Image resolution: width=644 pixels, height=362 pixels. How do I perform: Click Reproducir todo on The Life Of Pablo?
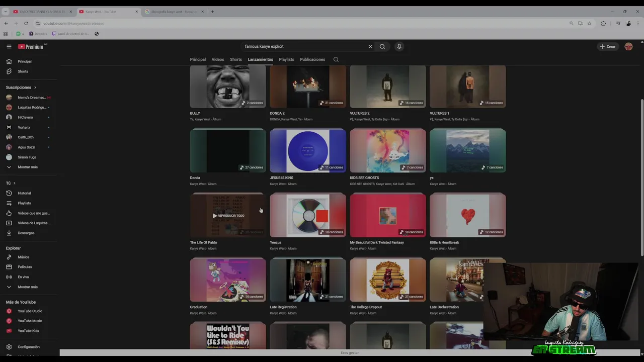(228, 216)
